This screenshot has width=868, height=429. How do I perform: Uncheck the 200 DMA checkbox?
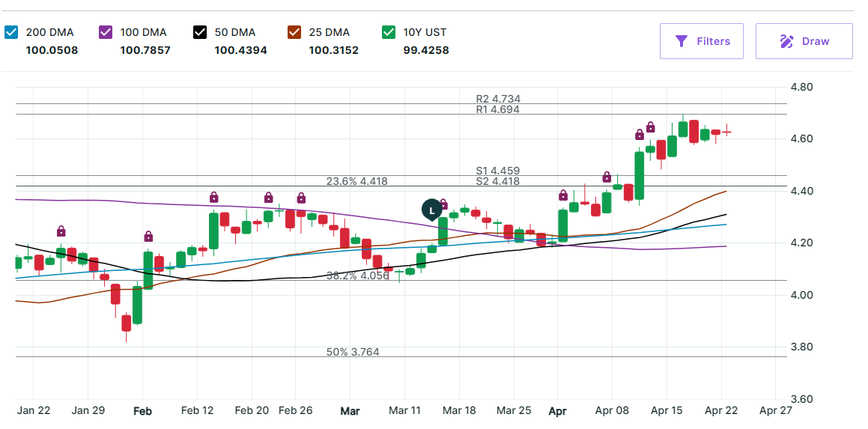click(10, 33)
